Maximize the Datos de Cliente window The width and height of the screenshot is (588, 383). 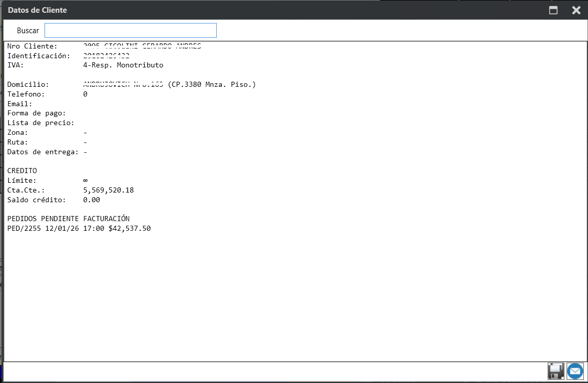pyautogui.click(x=553, y=10)
